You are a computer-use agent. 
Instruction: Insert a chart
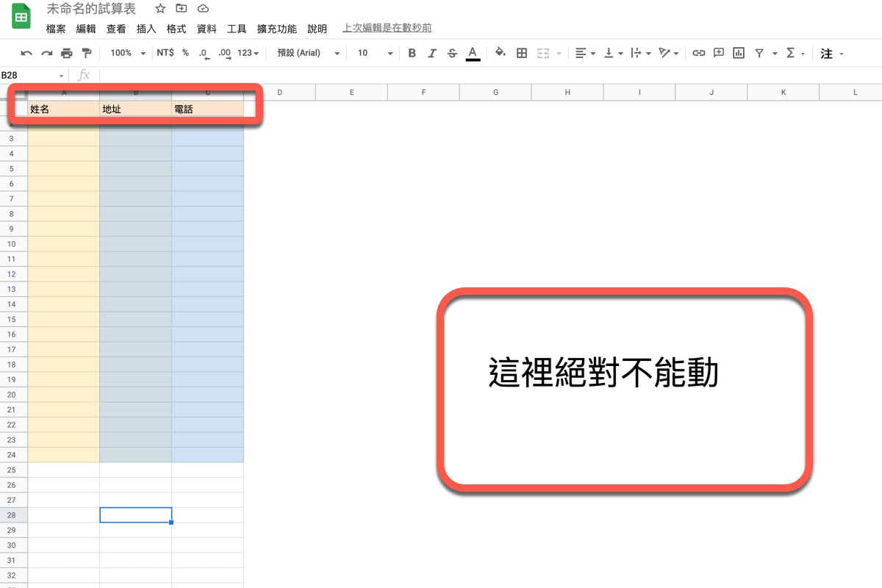[x=738, y=53]
